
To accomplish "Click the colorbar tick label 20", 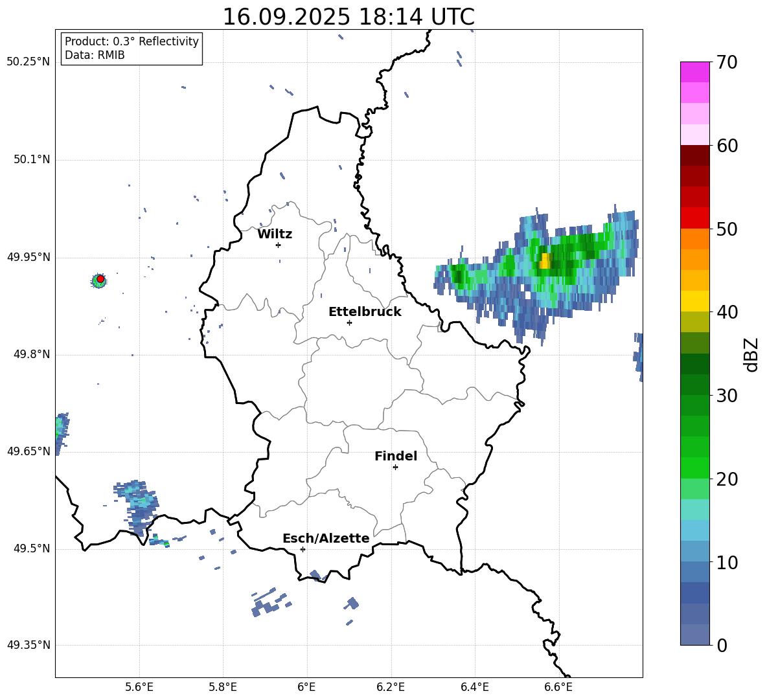I will point(727,479).
